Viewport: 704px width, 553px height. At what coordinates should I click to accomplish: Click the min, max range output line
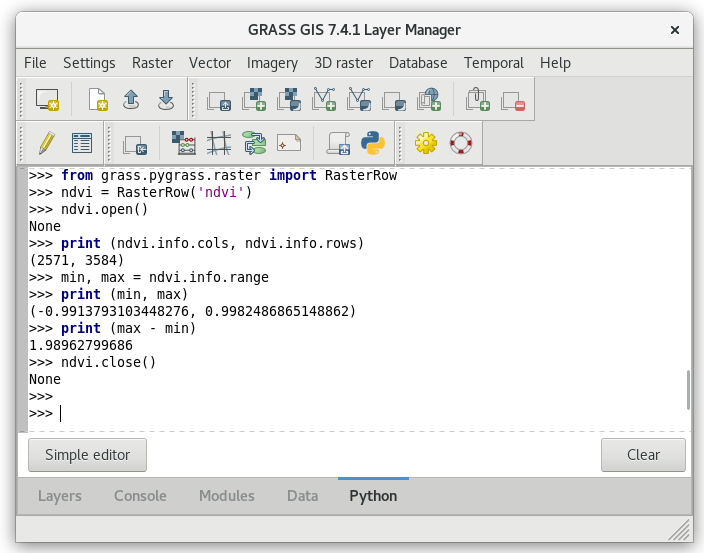pyautogui.click(x=192, y=311)
